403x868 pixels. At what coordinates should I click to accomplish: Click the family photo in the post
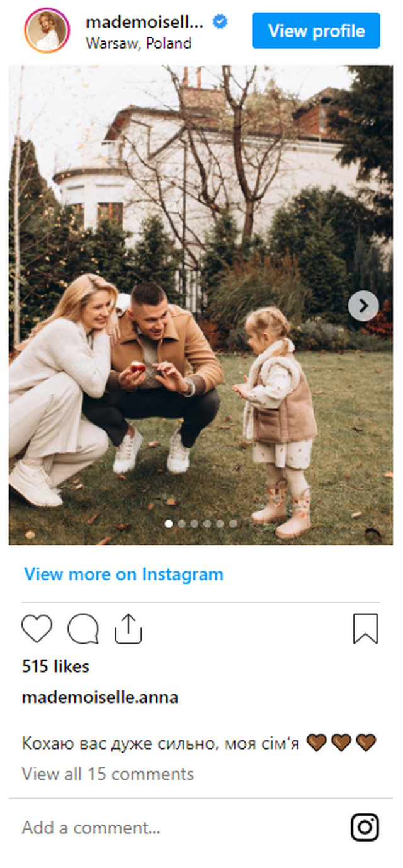[201, 305]
